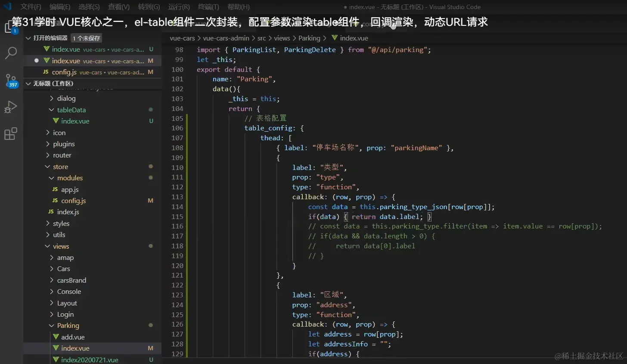Collapse the 打开的编辑器 section
Viewport: 627px width, 364px height.
point(28,38)
